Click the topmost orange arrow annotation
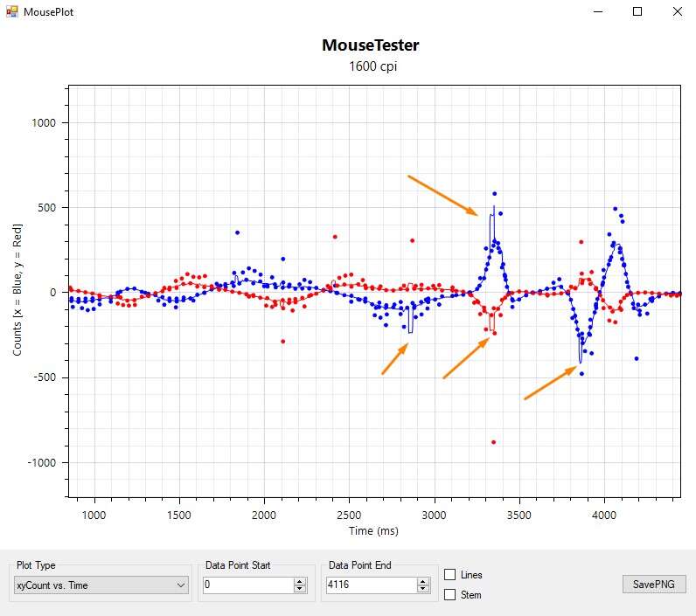 (x=442, y=195)
